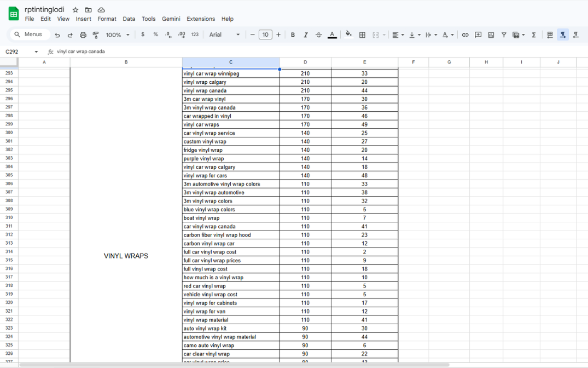The image size is (588, 368).
Task: Star the rptintinglodi document
Action: click(75, 10)
